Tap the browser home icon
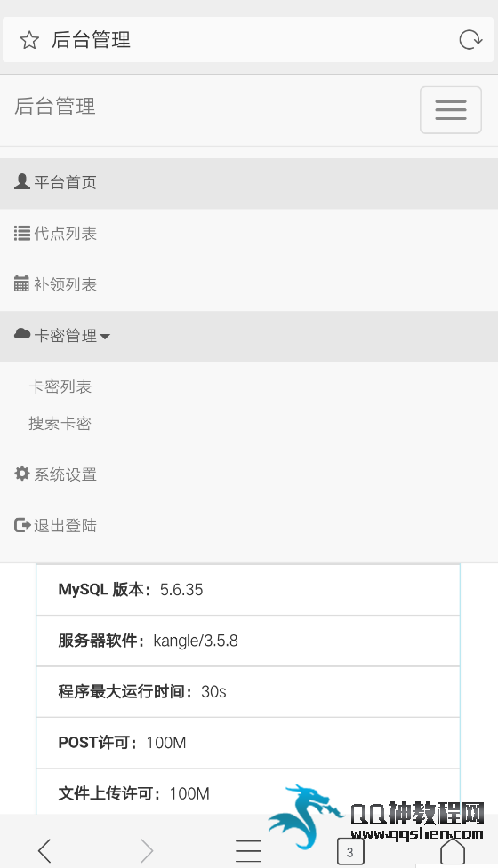Viewport: 498px width, 868px height. pyautogui.click(x=452, y=850)
